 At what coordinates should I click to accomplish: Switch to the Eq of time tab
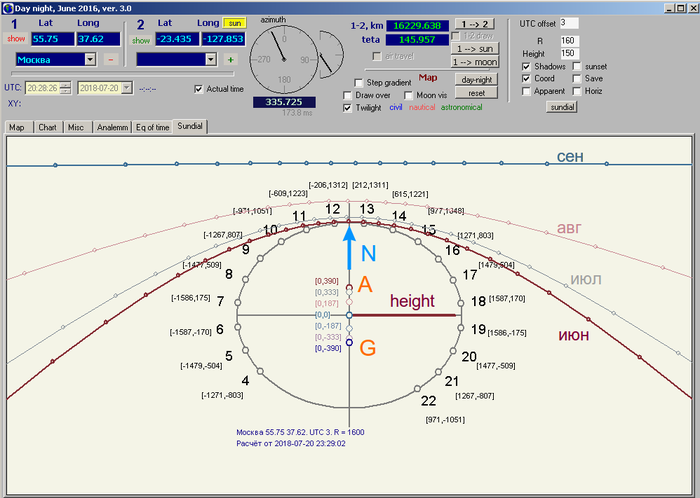click(x=152, y=128)
